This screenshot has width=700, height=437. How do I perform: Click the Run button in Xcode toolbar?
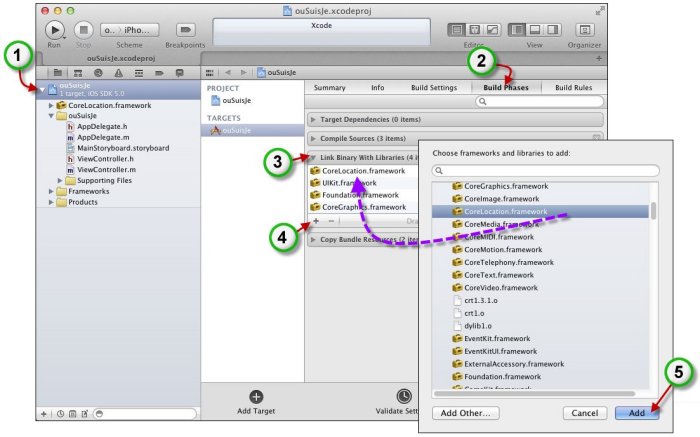pyautogui.click(x=54, y=30)
